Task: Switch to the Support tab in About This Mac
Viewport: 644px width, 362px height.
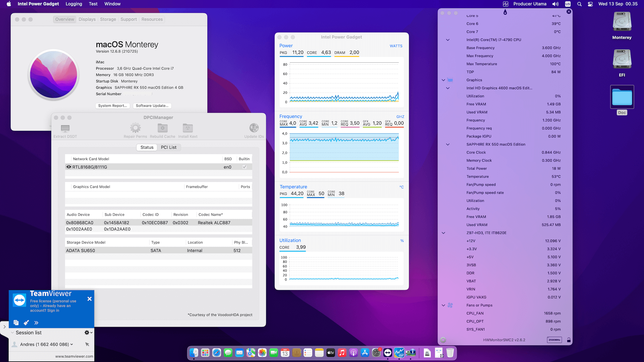Action: point(129,19)
